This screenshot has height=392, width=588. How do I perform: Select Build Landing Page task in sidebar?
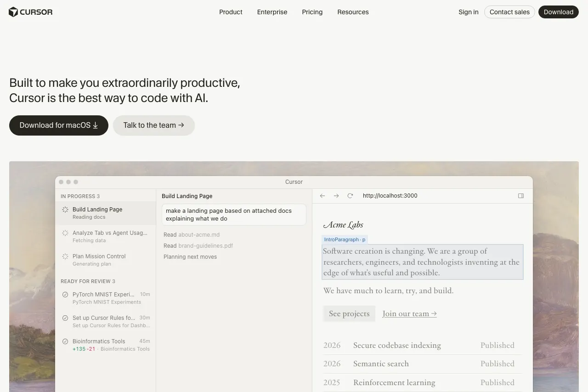pyautogui.click(x=106, y=213)
